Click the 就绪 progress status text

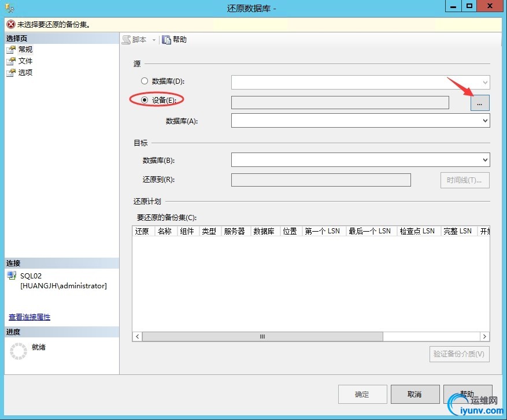[x=39, y=347]
